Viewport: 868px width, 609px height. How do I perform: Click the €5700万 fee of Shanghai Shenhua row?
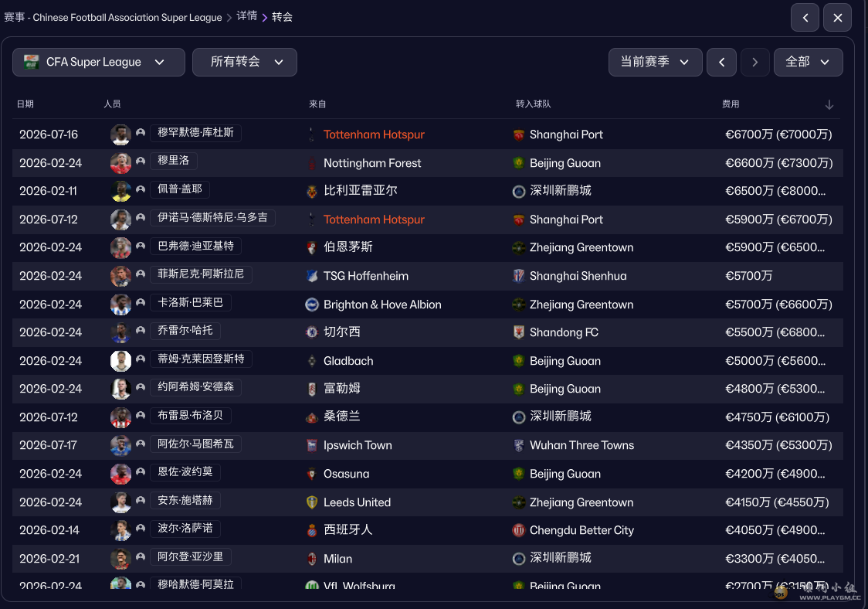click(x=748, y=276)
